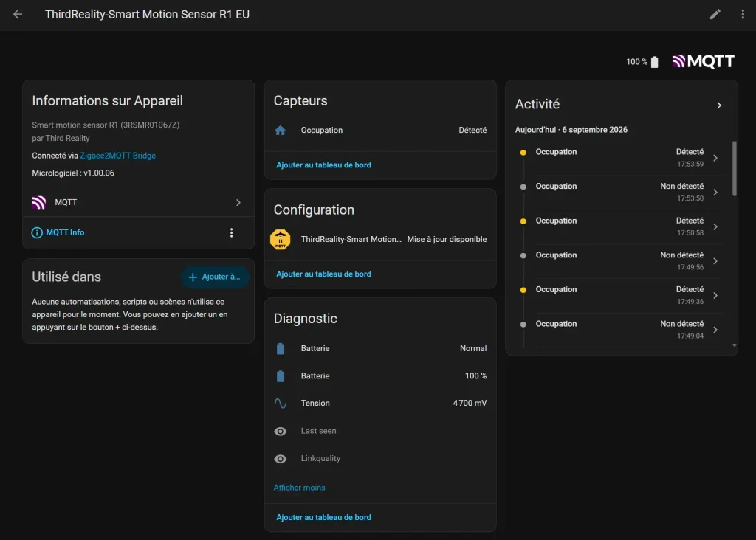Click the Batterie 100 % battery icon
Viewport: 756px width, 540px height.
point(280,375)
